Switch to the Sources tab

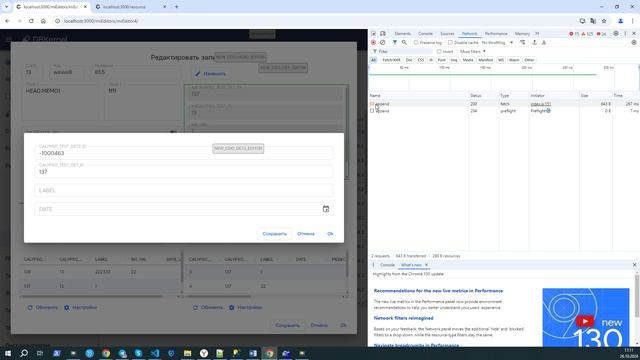[x=447, y=33]
